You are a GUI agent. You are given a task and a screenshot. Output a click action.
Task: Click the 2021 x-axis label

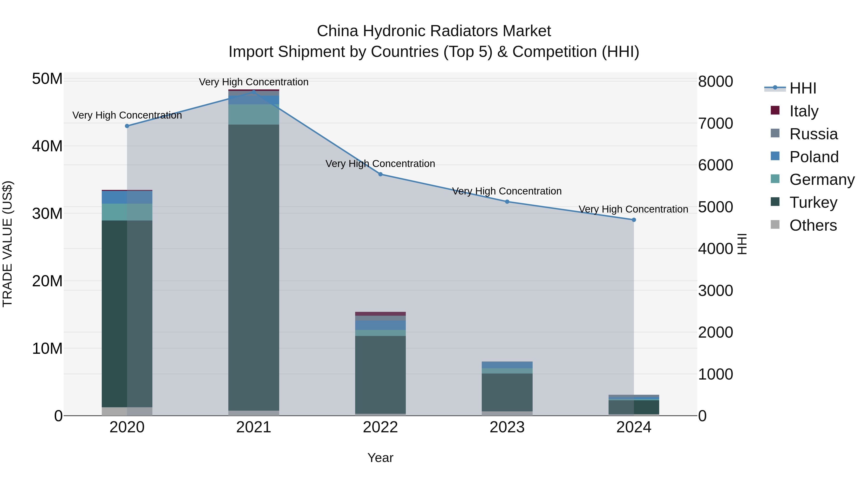[254, 427]
